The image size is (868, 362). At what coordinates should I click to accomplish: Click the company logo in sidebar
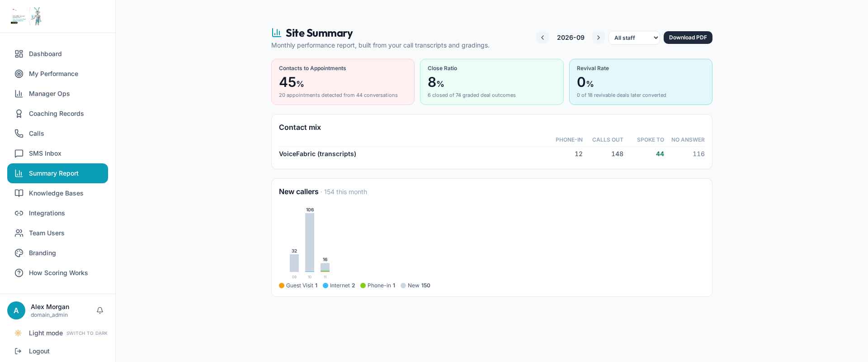27,16
